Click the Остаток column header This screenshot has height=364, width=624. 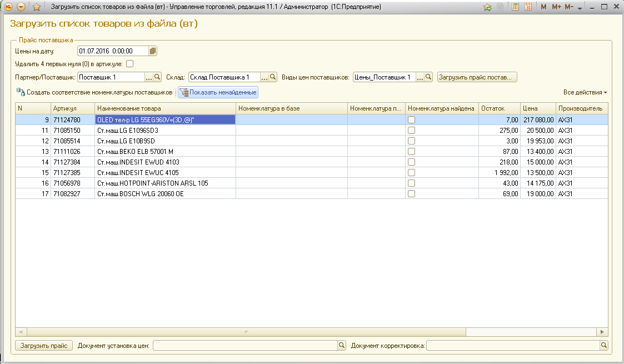pos(500,108)
